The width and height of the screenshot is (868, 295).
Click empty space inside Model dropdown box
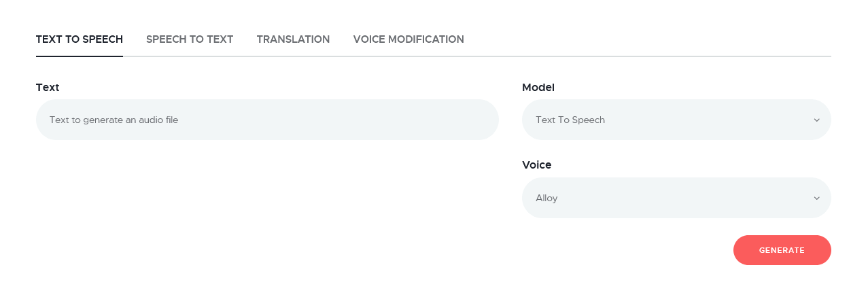pyautogui.click(x=714, y=120)
